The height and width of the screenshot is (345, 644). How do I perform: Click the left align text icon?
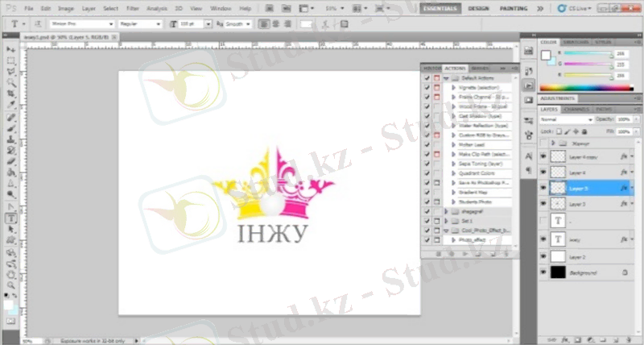click(263, 24)
